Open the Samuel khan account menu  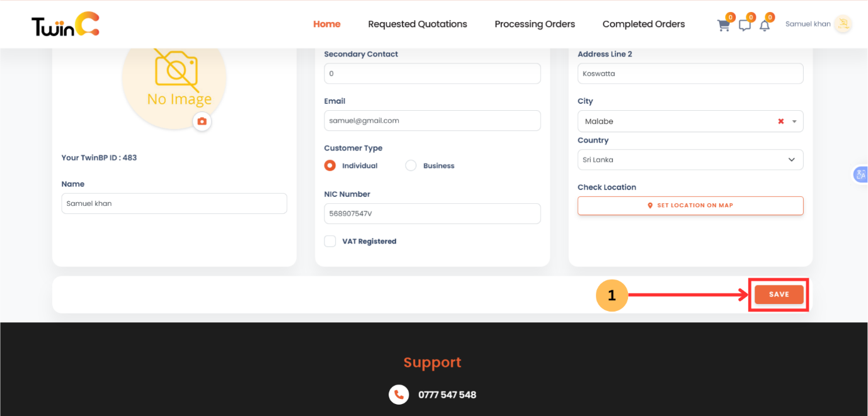pyautogui.click(x=808, y=23)
